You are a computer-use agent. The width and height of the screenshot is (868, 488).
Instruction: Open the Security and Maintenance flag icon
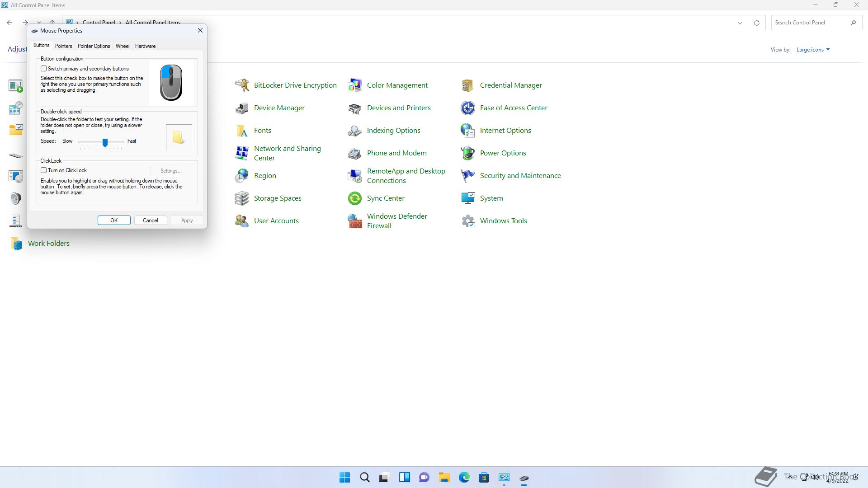click(468, 175)
